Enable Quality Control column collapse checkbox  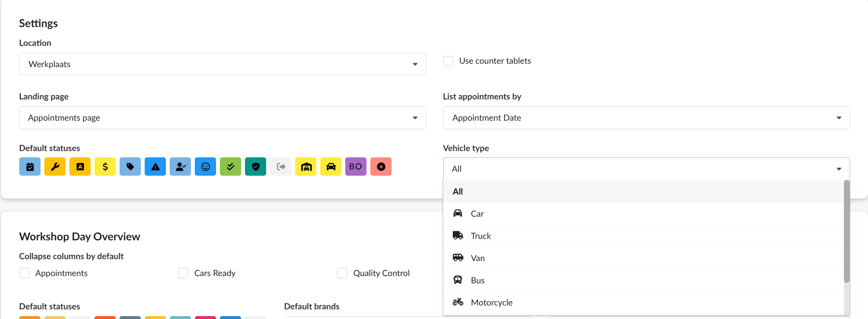pyautogui.click(x=342, y=273)
